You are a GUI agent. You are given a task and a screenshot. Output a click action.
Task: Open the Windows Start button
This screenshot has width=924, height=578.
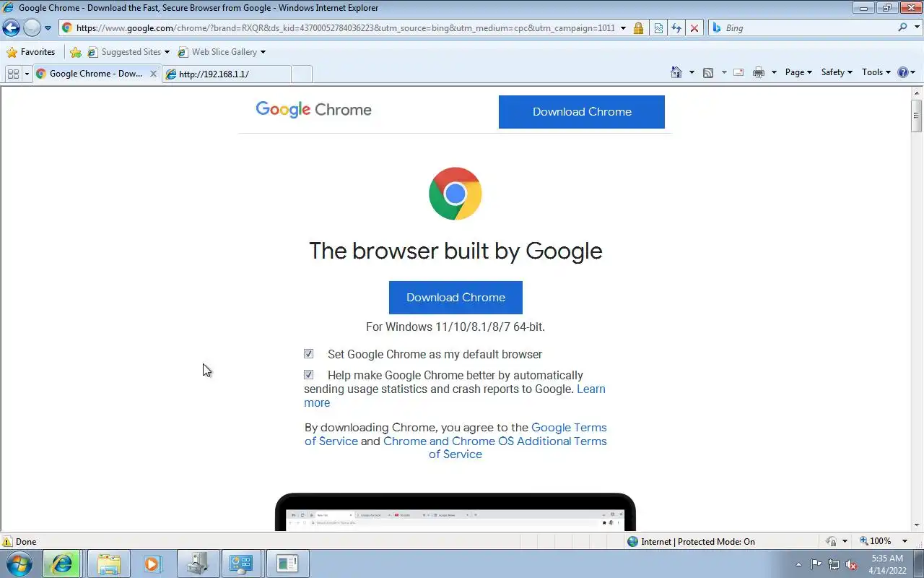pos(19,564)
